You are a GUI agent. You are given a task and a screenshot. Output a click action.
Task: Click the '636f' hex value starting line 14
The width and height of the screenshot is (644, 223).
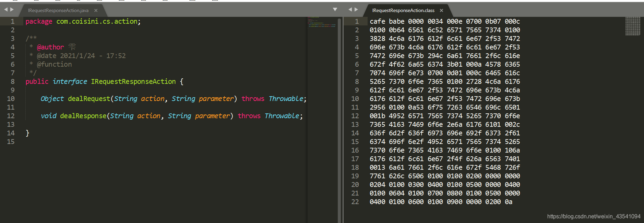[377, 133]
